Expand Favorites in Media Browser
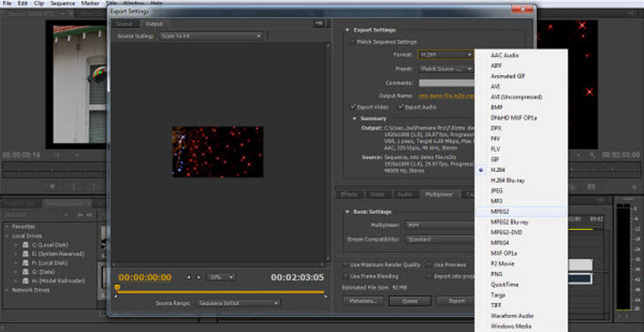Image resolution: width=644 pixels, height=332 pixels. (7, 227)
